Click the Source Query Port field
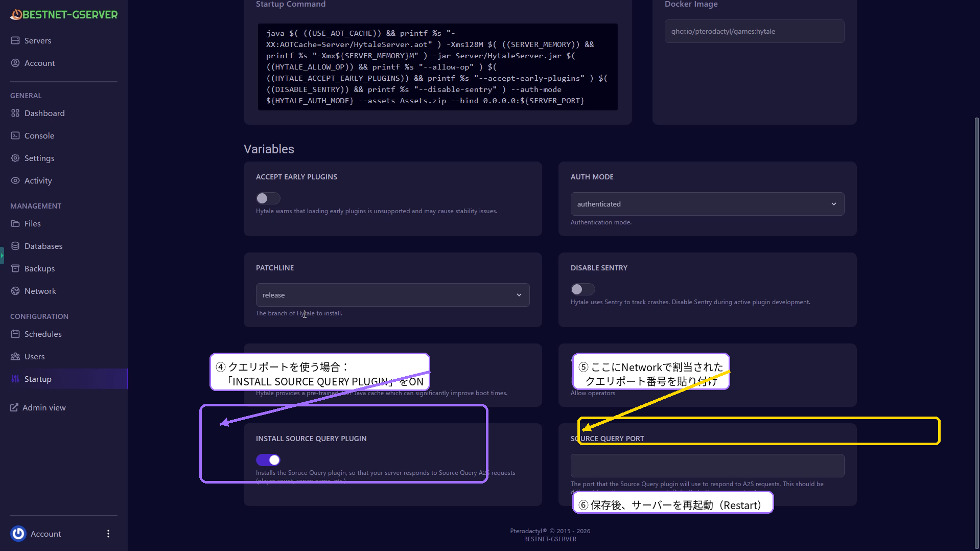The width and height of the screenshot is (980, 551). click(707, 466)
